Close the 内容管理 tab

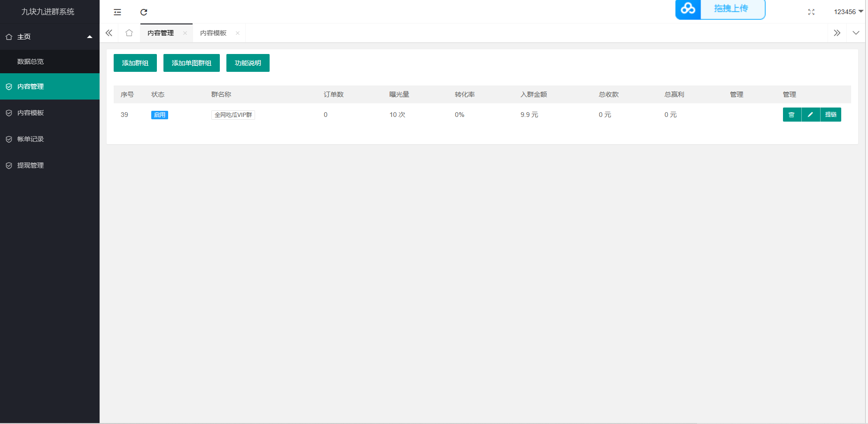tap(185, 33)
